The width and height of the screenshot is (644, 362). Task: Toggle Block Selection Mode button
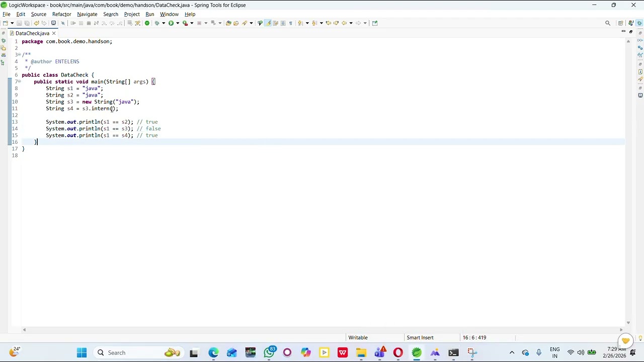point(283,23)
